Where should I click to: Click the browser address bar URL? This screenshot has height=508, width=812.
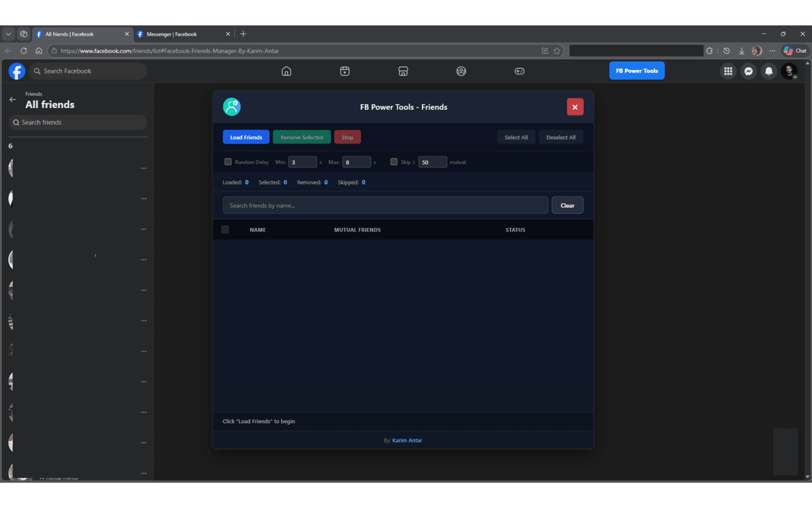point(170,51)
